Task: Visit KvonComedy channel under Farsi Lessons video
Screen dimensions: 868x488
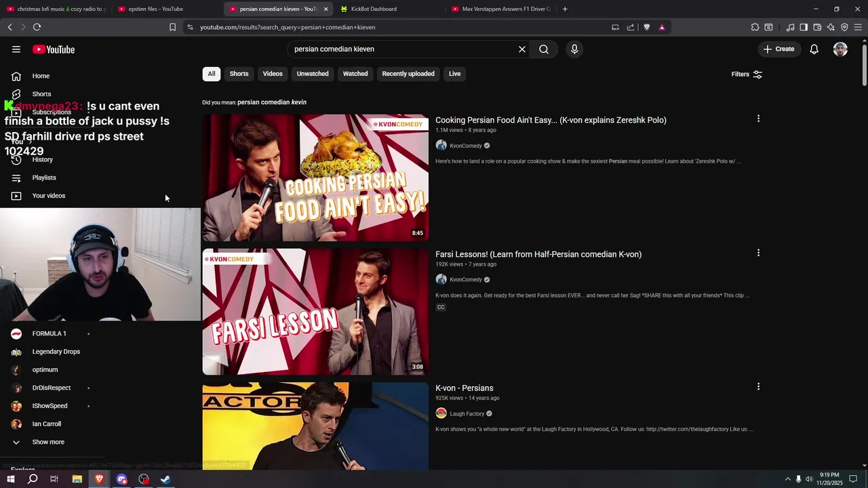Action: click(465, 280)
